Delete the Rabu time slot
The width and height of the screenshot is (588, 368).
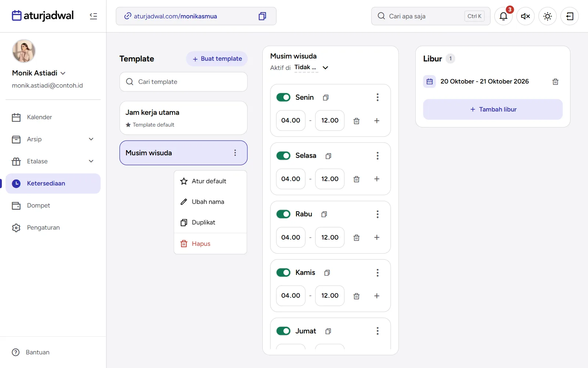click(x=356, y=238)
